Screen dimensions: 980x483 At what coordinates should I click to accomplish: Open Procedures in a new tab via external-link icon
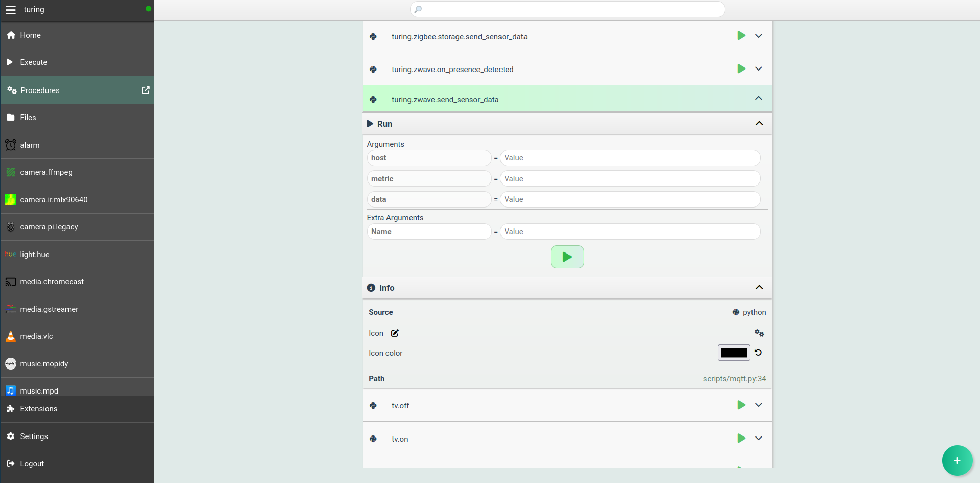pos(146,90)
